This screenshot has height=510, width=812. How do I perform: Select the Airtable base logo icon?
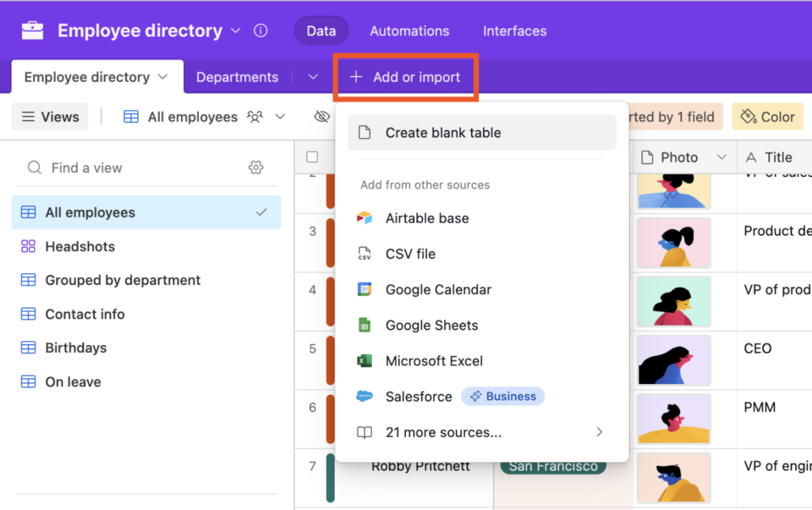coord(365,218)
